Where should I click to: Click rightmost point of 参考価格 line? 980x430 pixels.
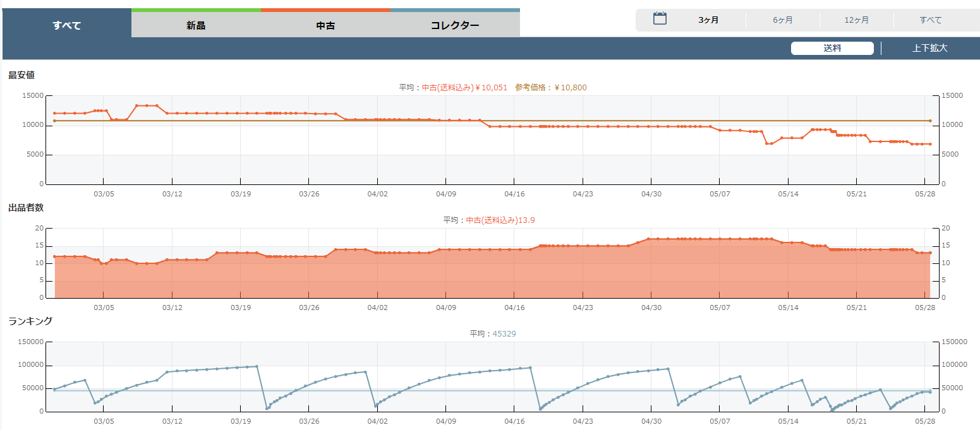coord(929,121)
